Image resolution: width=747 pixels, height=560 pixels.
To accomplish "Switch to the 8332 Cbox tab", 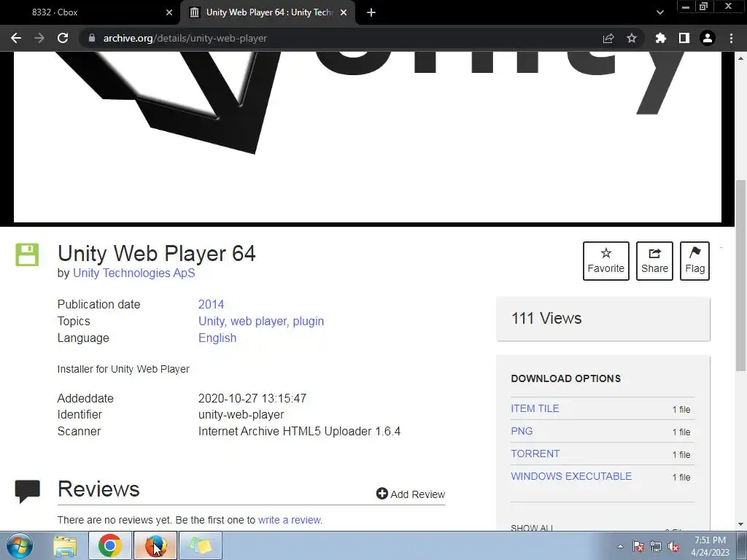I will [x=90, y=12].
